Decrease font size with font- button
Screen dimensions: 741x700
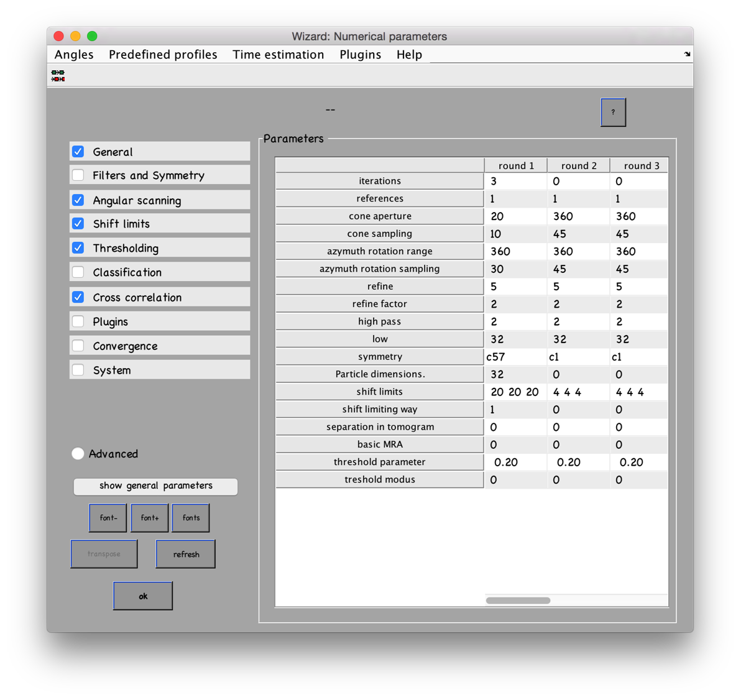coord(108,518)
